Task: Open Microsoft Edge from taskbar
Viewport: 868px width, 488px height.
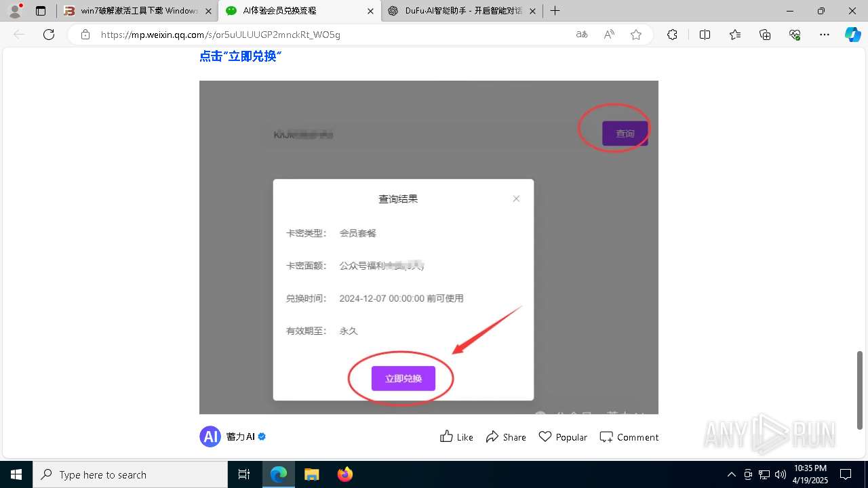Action: (279, 474)
